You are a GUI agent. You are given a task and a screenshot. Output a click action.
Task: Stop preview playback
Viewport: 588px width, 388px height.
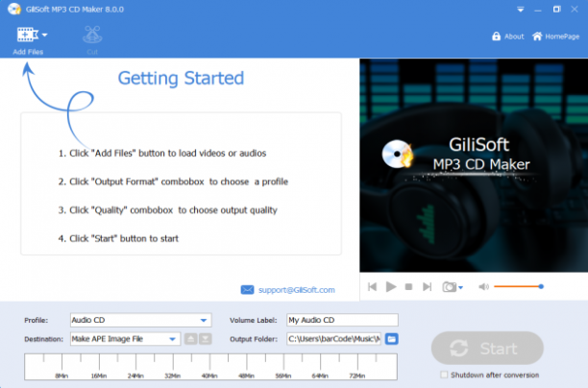pyautogui.click(x=408, y=287)
